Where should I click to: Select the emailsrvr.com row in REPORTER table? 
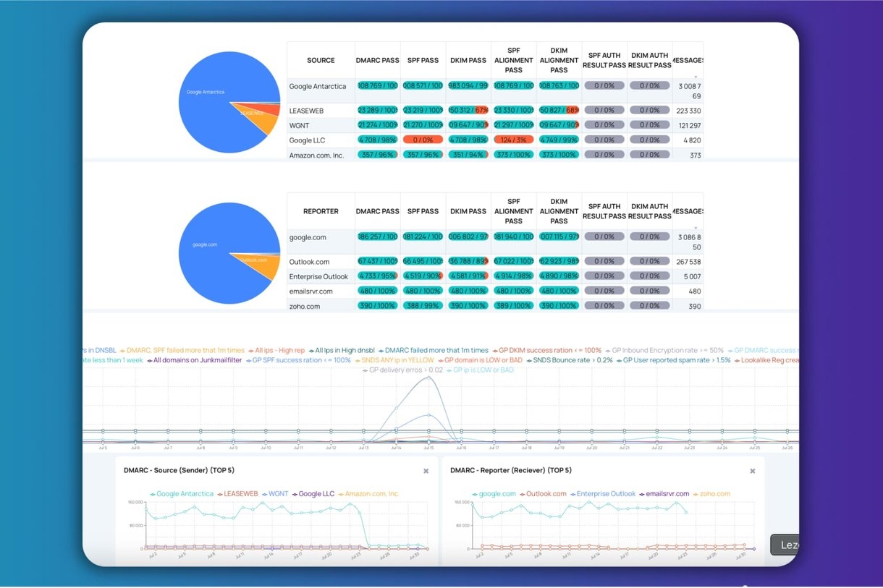coord(311,291)
